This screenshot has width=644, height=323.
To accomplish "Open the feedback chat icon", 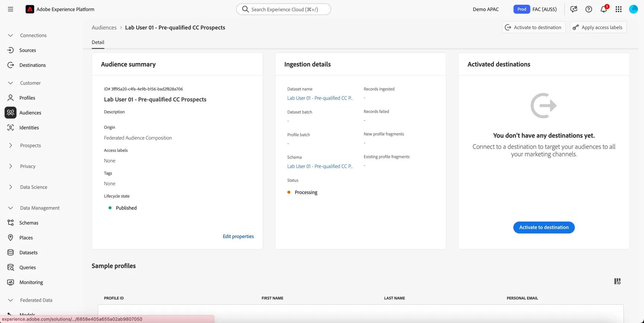I will pyautogui.click(x=574, y=9).
